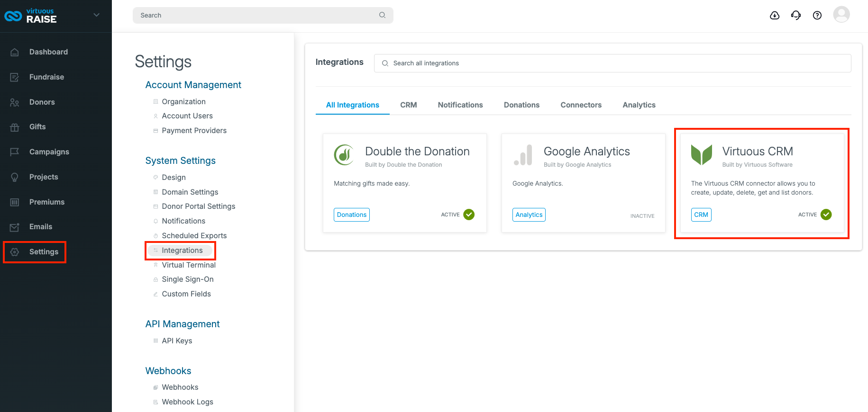Open the Donors section

[42, 102]
